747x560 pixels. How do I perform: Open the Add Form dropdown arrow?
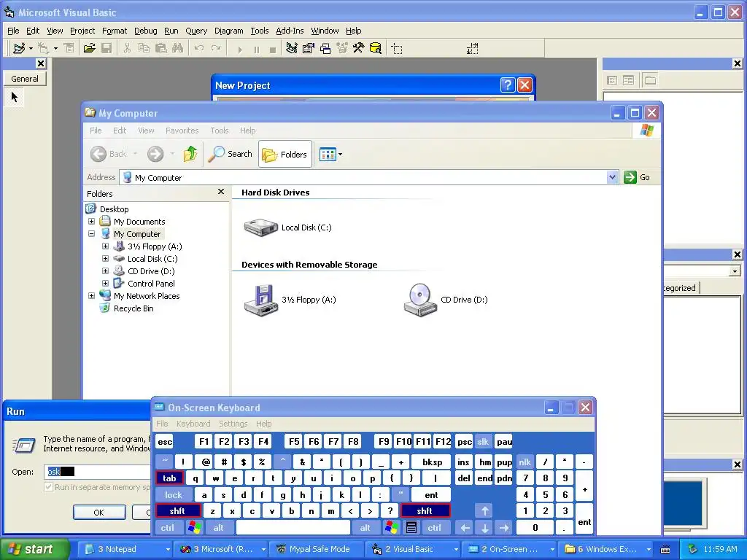coord(55,48)
